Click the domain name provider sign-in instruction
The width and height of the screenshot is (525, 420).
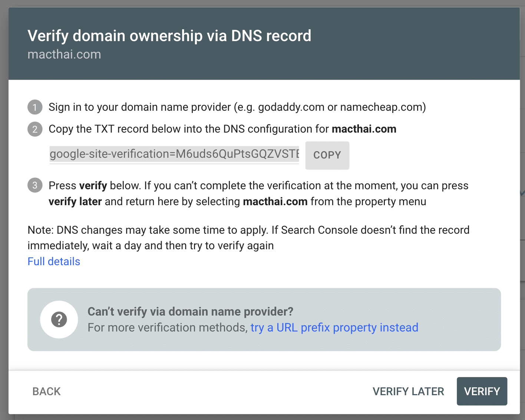tap(237, 107)
